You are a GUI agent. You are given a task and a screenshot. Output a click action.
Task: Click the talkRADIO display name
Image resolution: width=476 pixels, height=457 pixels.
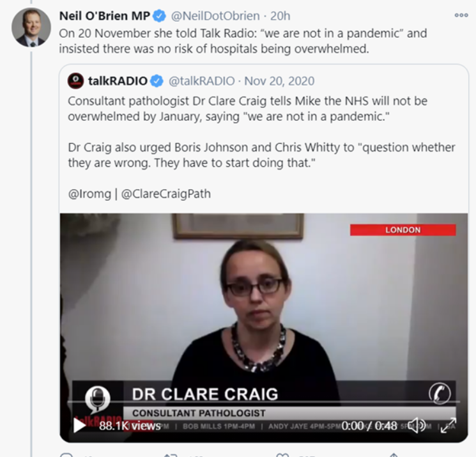coord(118,81)
